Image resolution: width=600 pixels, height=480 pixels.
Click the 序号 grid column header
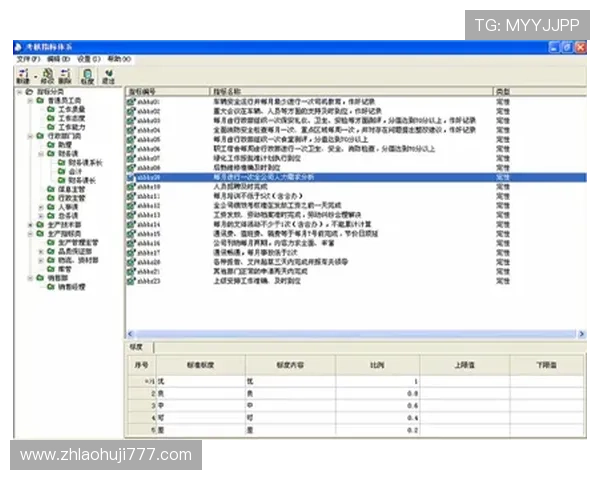(x=142, y=365)
